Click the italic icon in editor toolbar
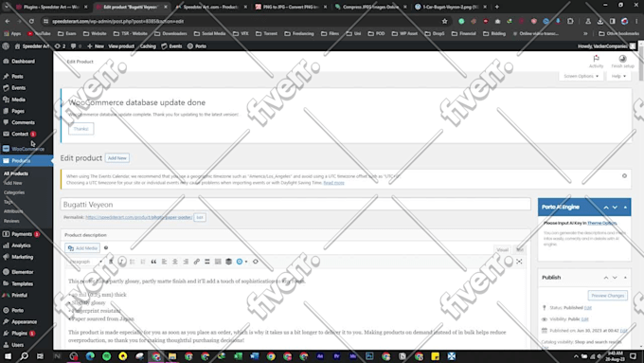 pyautogui.click(x=121, y=262)
